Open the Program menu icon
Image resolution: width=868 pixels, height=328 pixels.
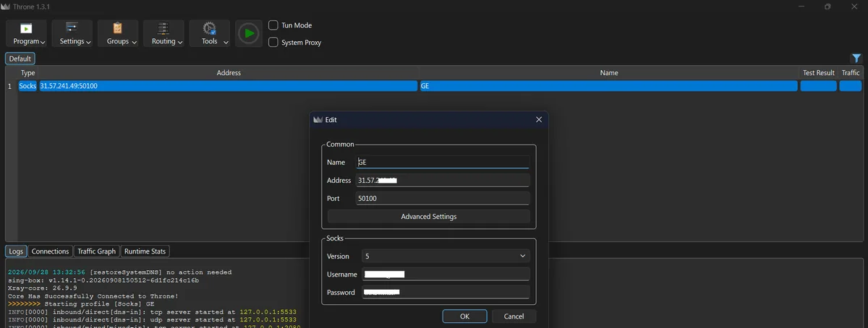pyautogui.click(x=26, y=29)
